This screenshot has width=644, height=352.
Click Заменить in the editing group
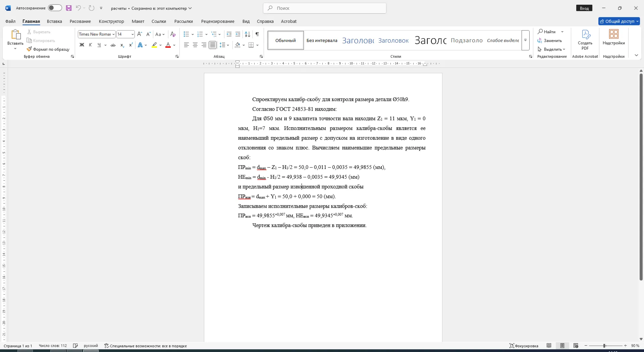point(549,41)
